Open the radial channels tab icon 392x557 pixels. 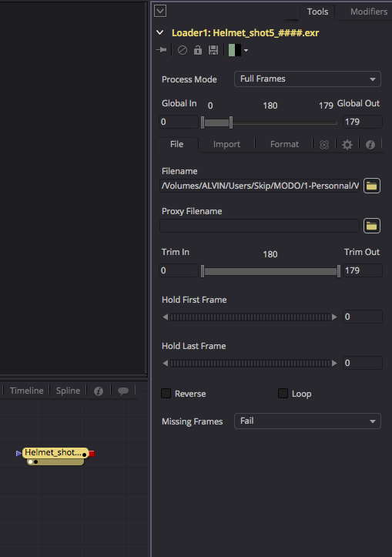pyautogui.click(x=324, y=145)
